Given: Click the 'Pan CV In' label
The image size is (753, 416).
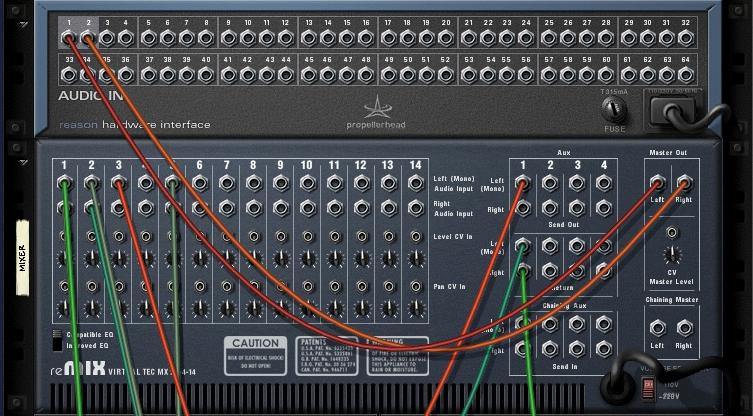Looking at the screenshot, I should coord(449,287).
